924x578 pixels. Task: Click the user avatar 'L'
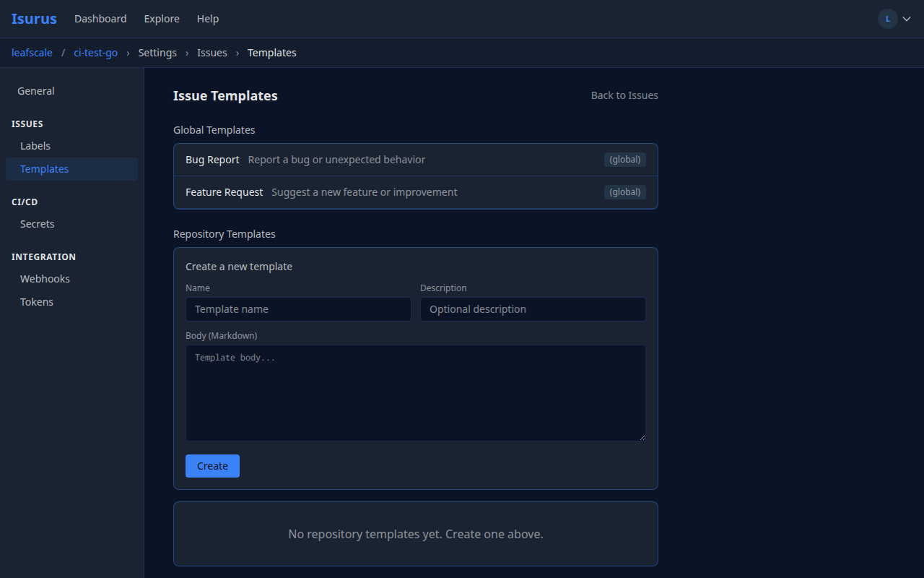tap(888, 19)
